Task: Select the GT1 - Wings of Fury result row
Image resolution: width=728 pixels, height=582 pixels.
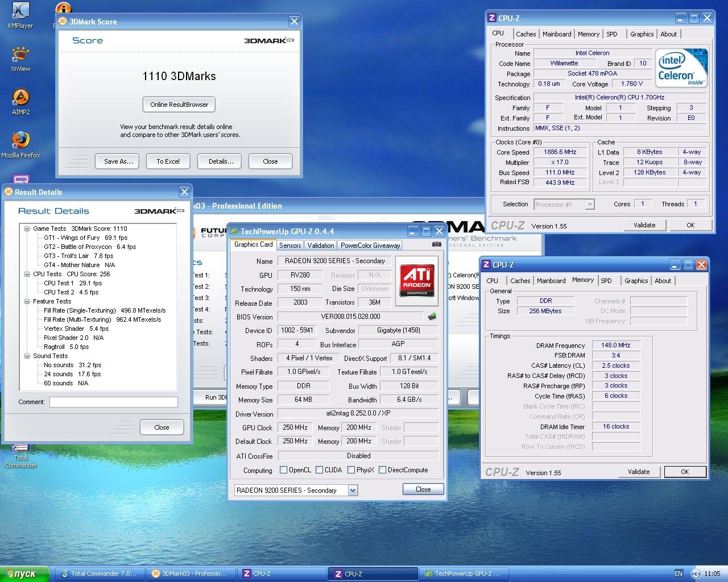Action: 86,238
